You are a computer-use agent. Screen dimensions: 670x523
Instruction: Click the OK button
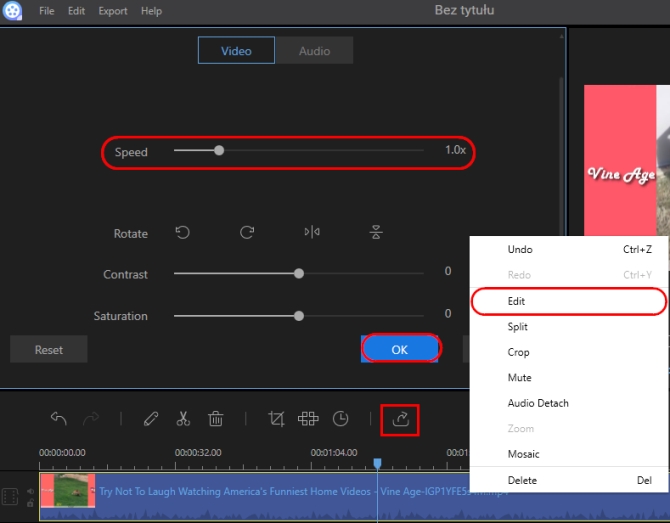400,349
